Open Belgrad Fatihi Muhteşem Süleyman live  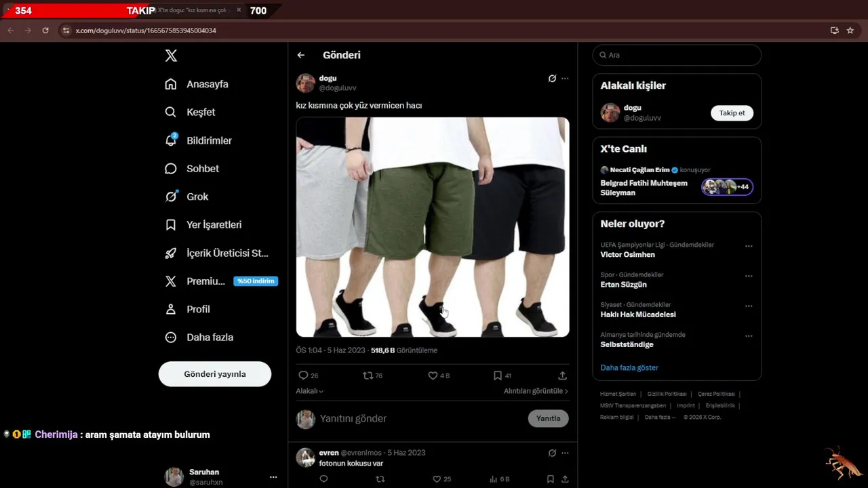[x=644, y=188]
